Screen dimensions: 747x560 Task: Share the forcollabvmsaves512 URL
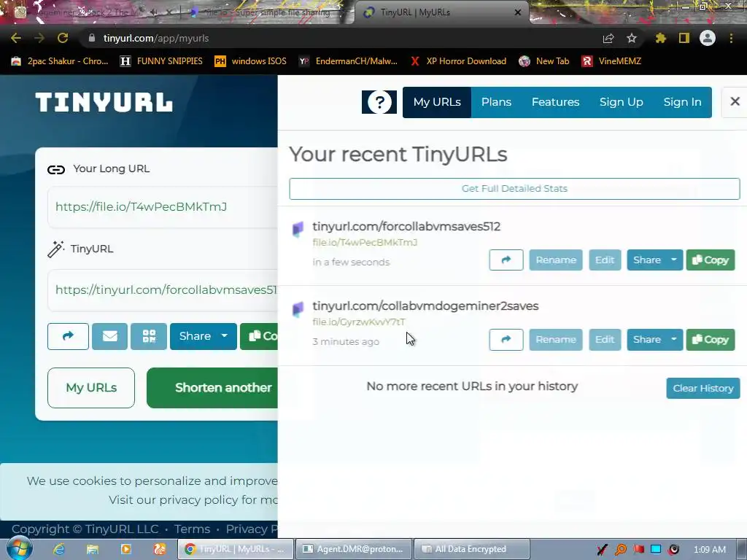tap(646, 260)
